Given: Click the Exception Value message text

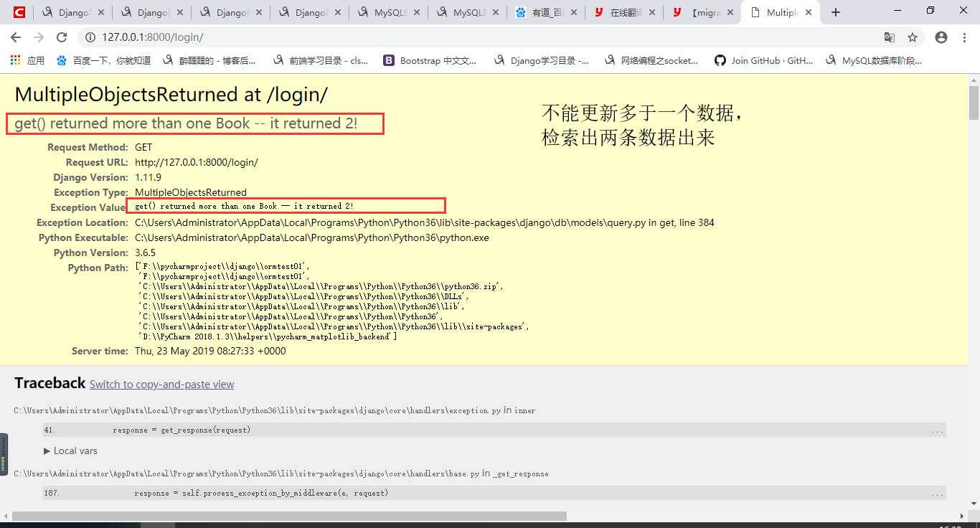Looking at the screenshot, I should click(x=244, y=206).
